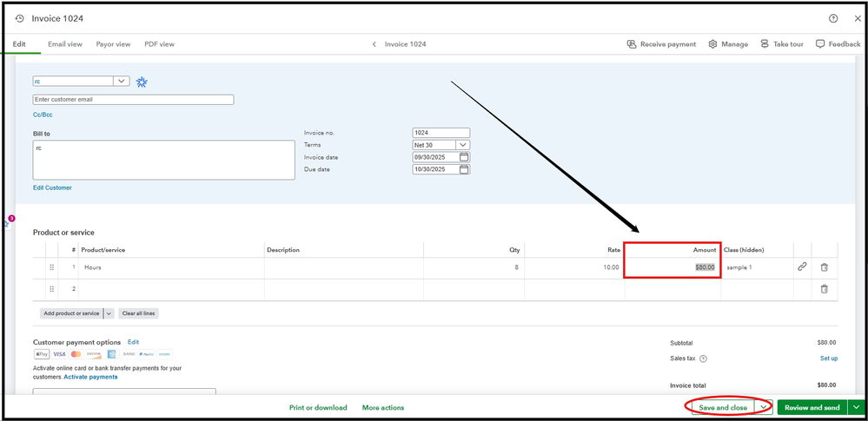868x421 pixels.
Task: Click the Sales tax info icon
Action: click(x=703, y=359)
